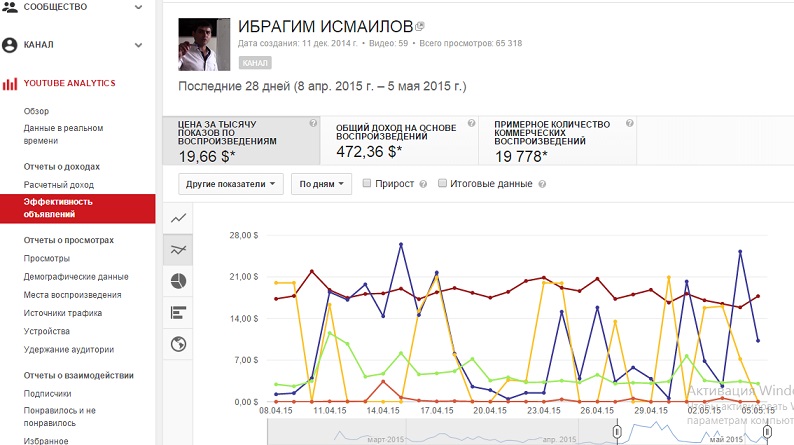Open Расчетный доход report
Viewport: 794px width, 445px height.
click(x=59, y=185)
